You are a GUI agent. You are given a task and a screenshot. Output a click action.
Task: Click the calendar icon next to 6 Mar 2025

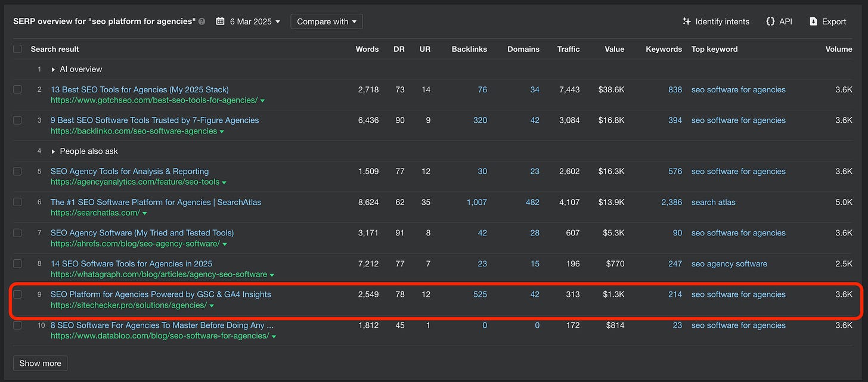pyautogui.click(x=220, y=21)
